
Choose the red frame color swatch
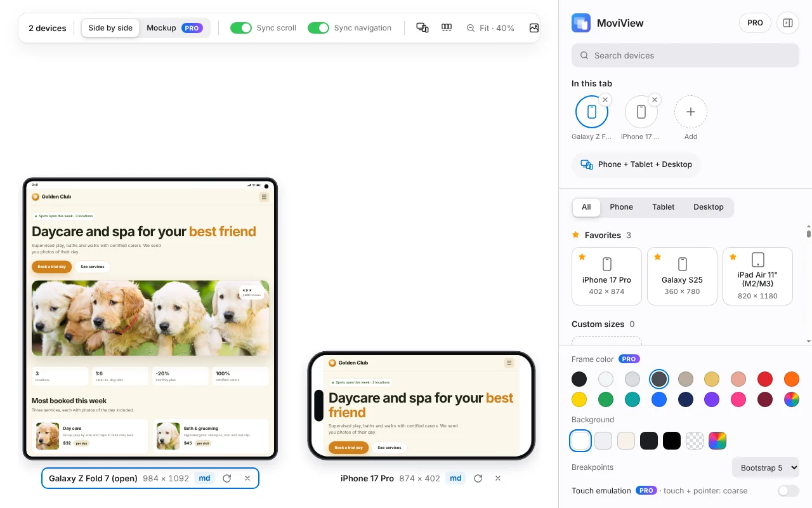pos(765,379)
